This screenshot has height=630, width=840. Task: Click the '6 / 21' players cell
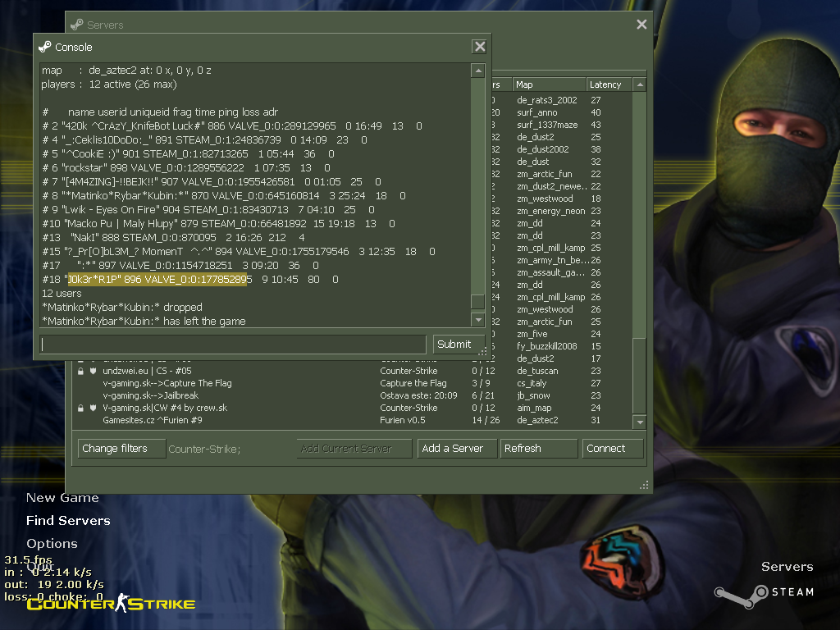coord(482,395)
